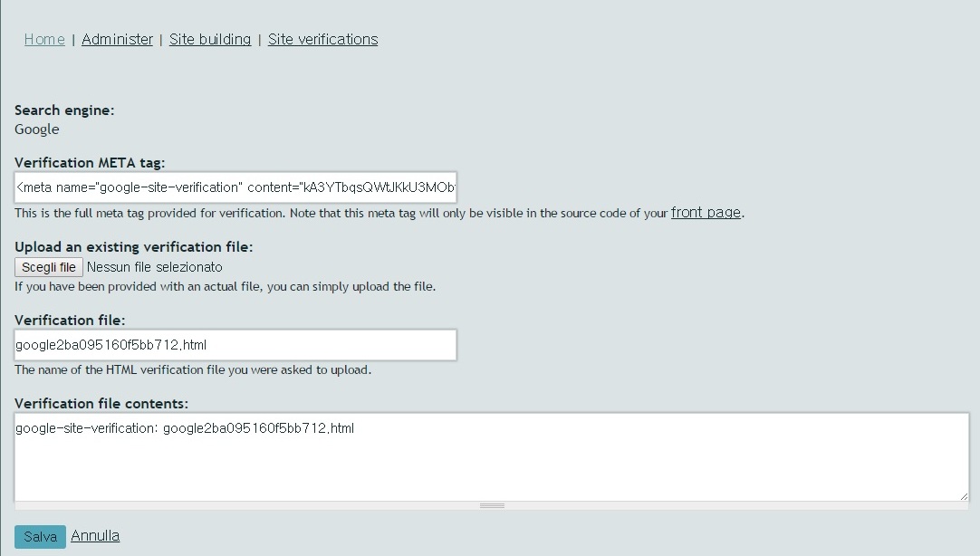Click the textarea corner resize handle
This screenshot has height=556, width=980.
[x=964, y=496]
